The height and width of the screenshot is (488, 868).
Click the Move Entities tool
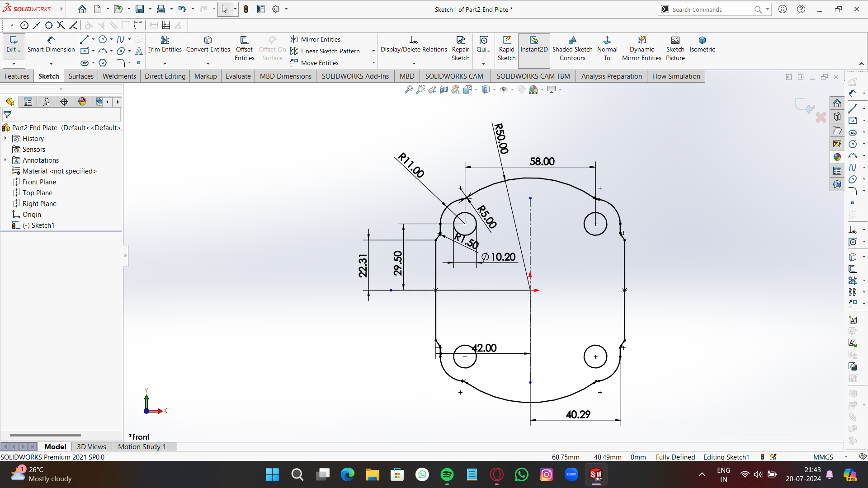click(x=315, y=63)
